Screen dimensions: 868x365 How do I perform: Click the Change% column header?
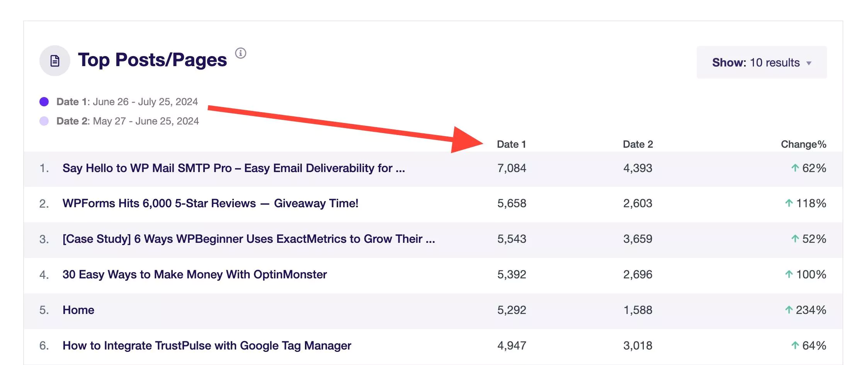tap(803, 144)
